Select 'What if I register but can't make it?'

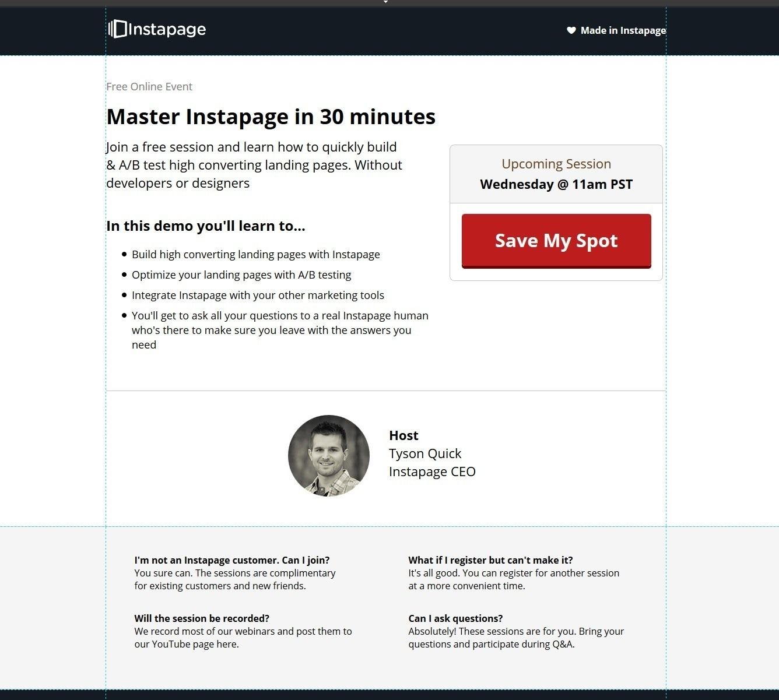(x=490, y=560)
